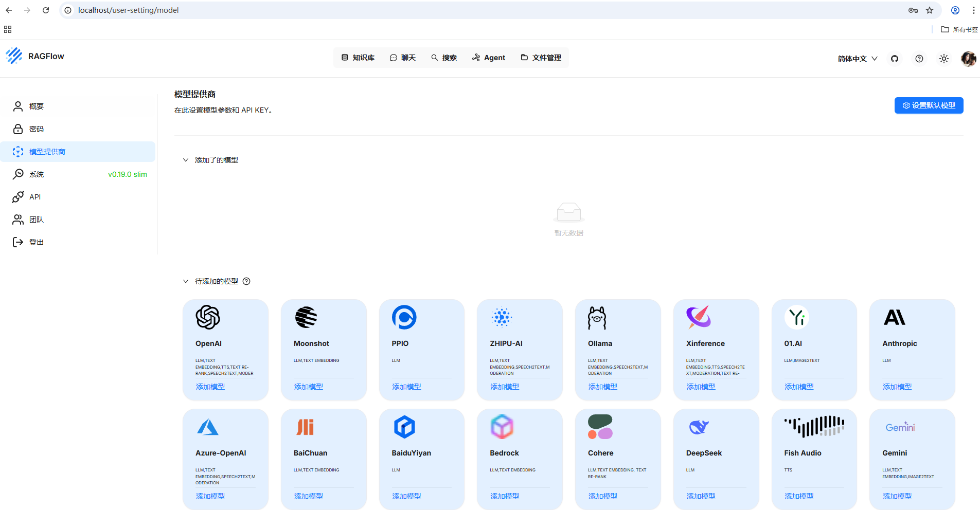Bookmark this page with the star icon
980x510 pixels.
point(930,10)
